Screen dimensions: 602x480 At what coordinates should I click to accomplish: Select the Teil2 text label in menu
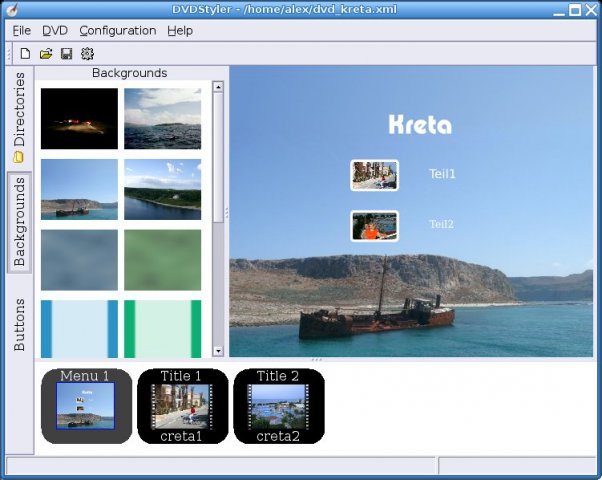click(442, 224)
